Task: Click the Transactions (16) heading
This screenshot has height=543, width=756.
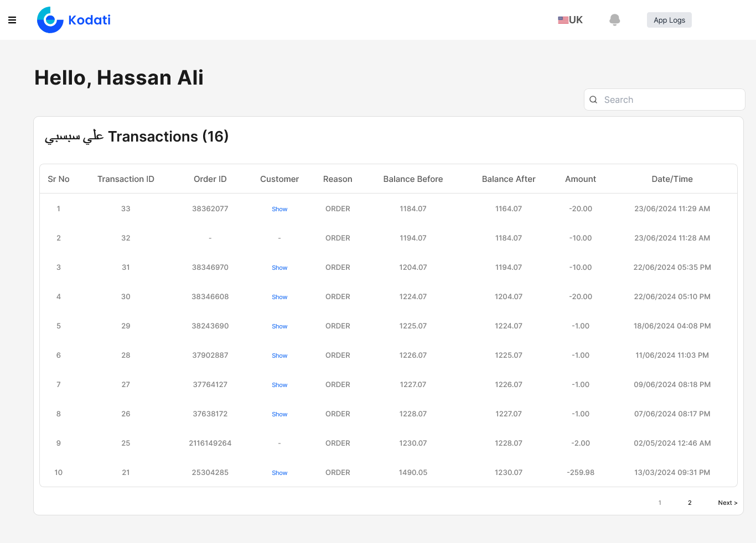Action: pyautogui.click(x=136, y=137)
